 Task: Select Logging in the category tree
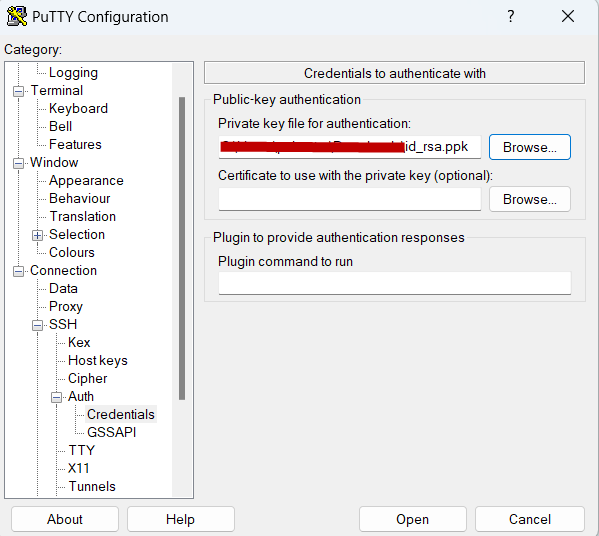coord(73,72)
